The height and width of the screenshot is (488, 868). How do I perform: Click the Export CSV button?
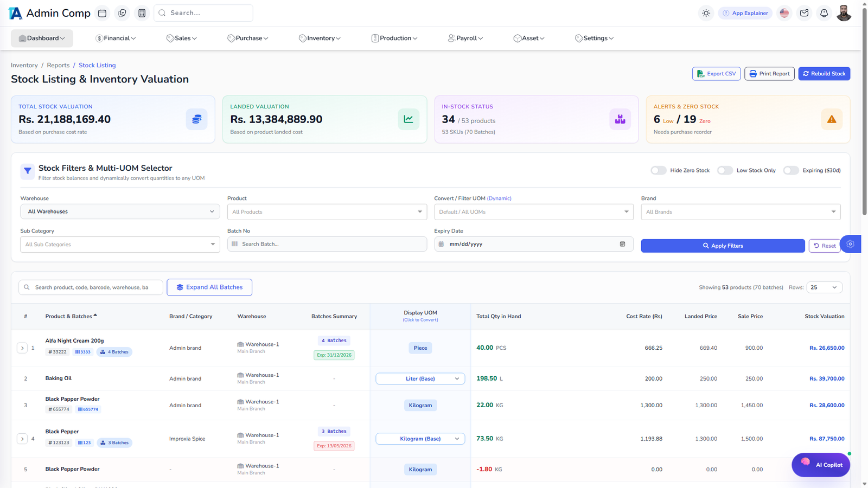(716, 74)
